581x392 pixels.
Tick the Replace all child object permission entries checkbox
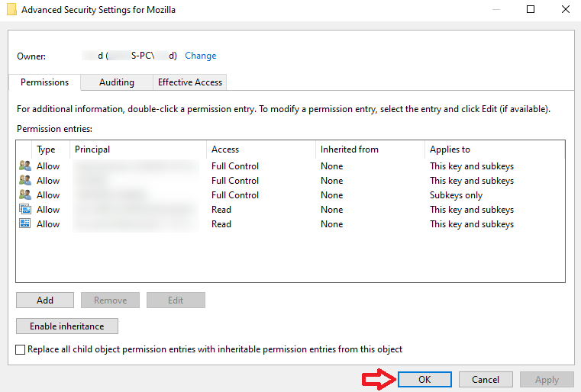21,349
